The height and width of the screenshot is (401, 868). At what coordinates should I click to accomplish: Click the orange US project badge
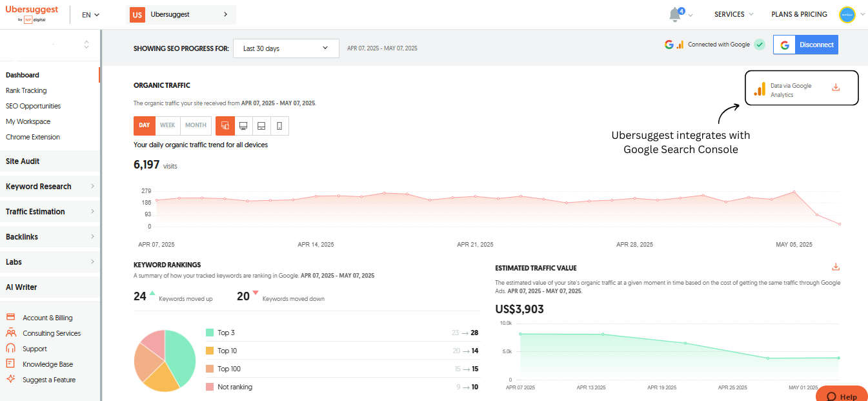point(137,14)
